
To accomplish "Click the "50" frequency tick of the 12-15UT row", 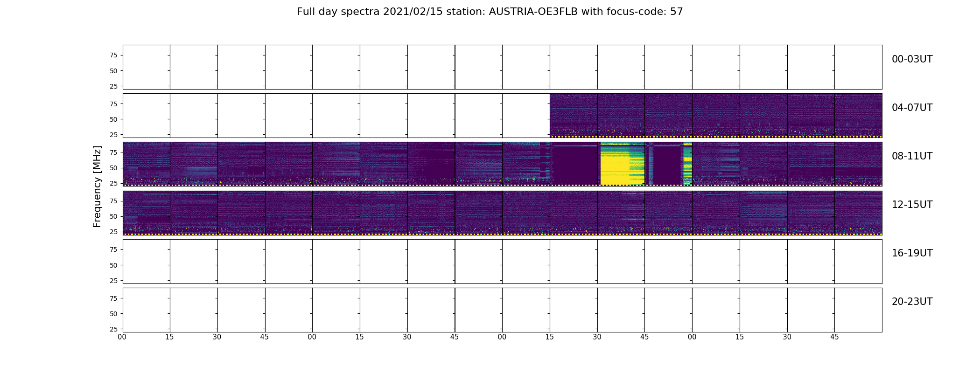I will [x=113, y=216].
